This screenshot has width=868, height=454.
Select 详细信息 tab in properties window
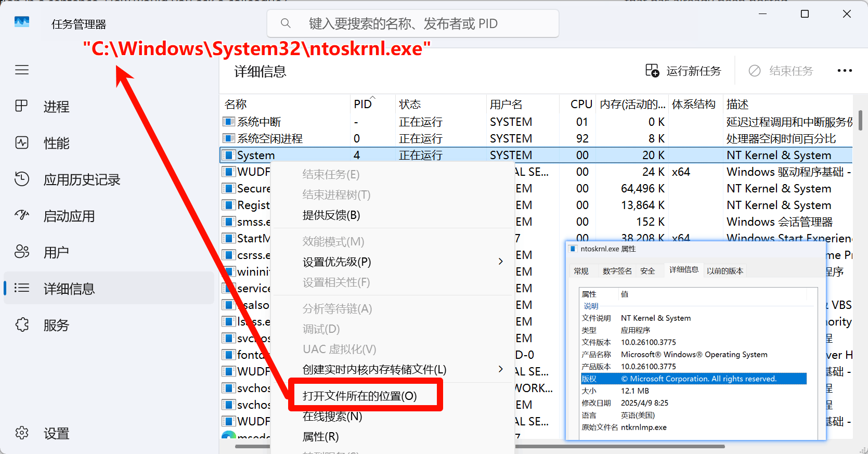[x=684, y=269]
